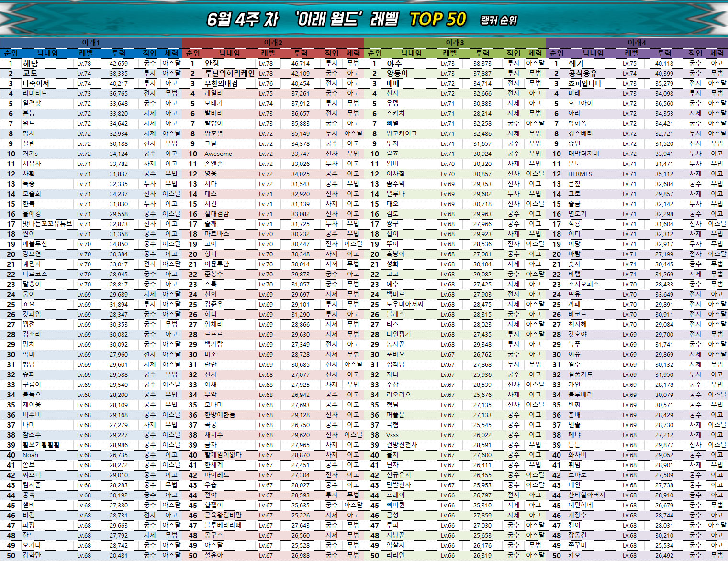Click the 세력 column header under 이레4
The image size is (728, 561).
coord(717,53)
